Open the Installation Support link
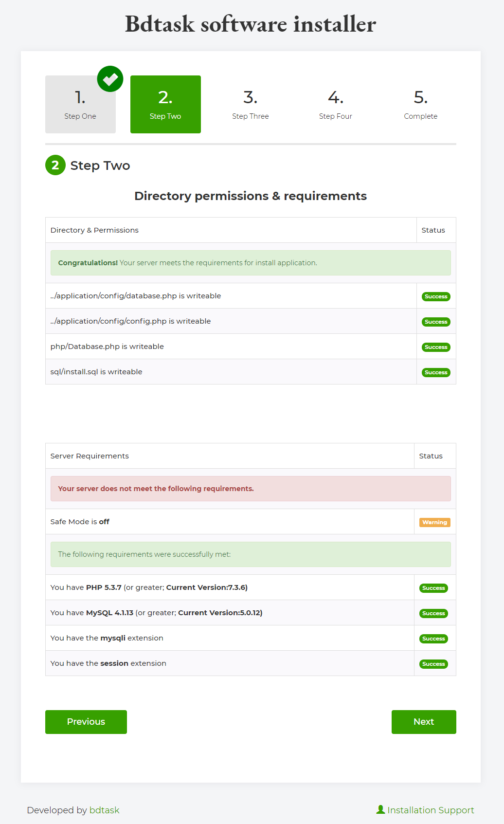The image size is (504, 824). point(431,810)
